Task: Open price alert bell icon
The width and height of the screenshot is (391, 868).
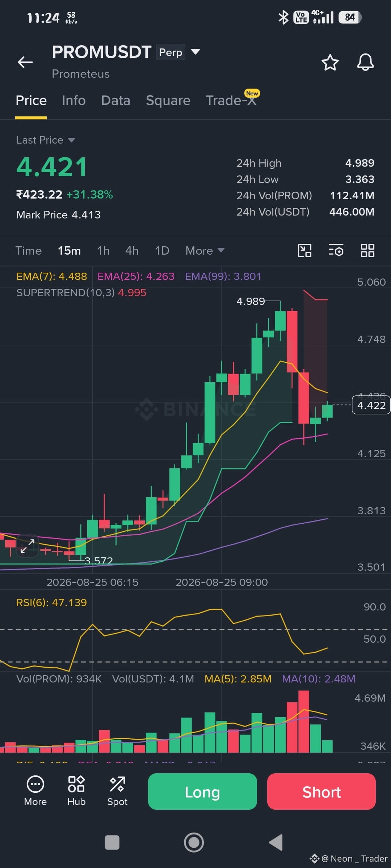Action: coord(365,62)
